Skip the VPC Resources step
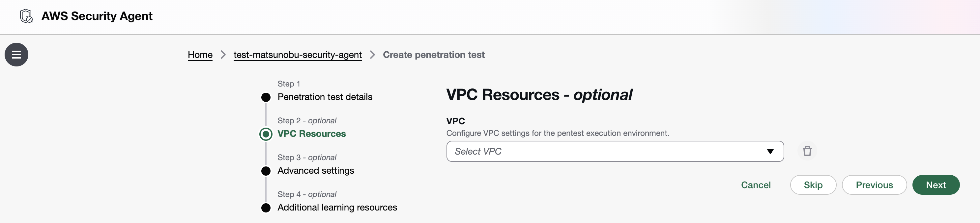 tap(813, 185)
